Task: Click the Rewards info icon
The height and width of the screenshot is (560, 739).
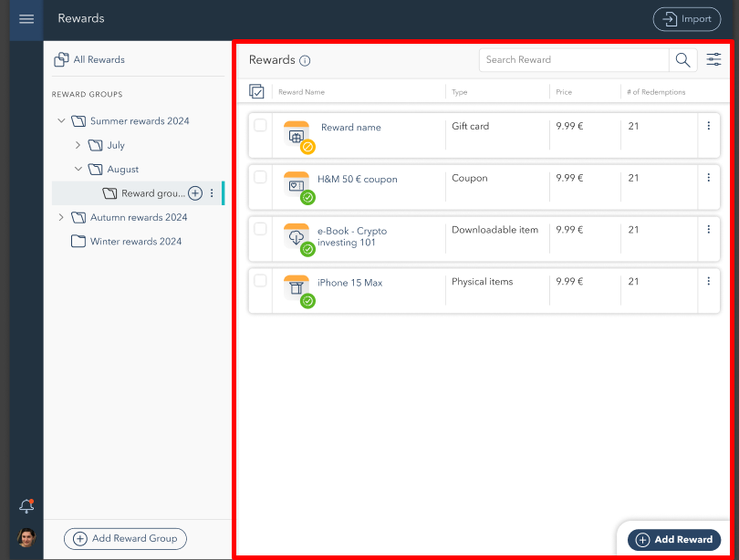Action: point(305,61)
